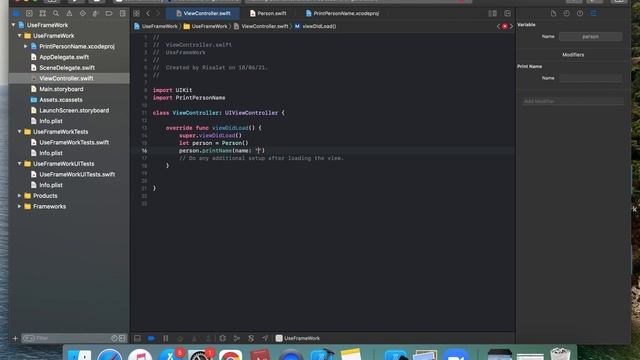Image resolution: width=640 pixels, height=360 pixels.
Task: Edit Variable Name field 'person'
Action: (590, 37)
